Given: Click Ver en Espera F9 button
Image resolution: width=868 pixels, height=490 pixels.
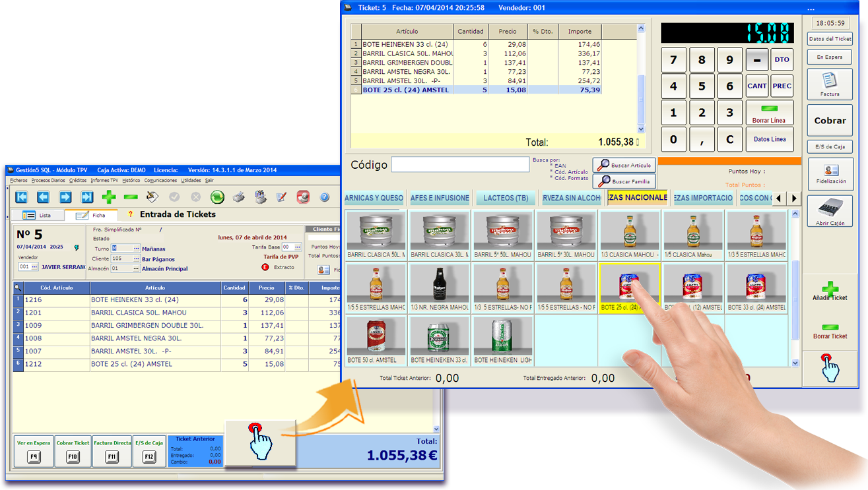Looking at the screenshot, I should pyautogui.click(x=33, y=451).
